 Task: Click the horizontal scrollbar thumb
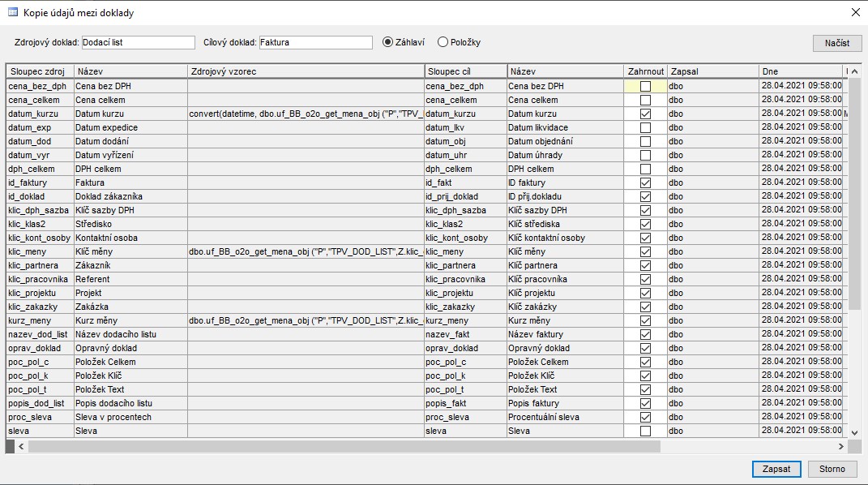344,446
